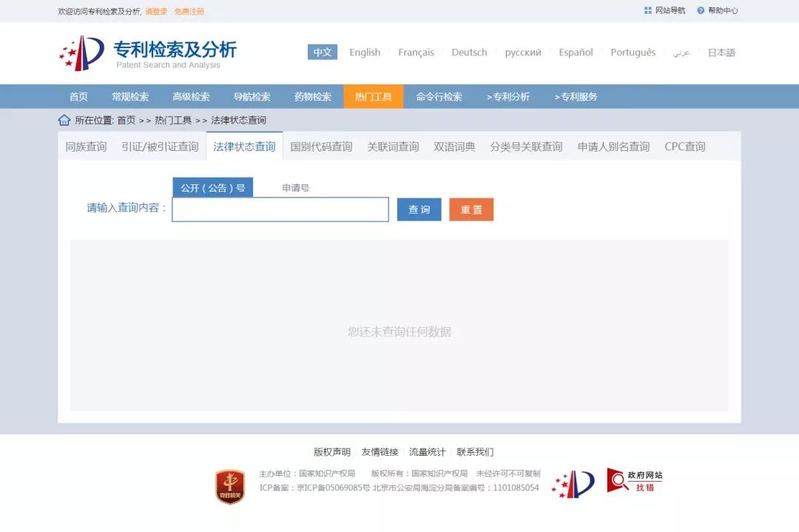Open the site navigation grid icon
Viewport: 799px width, 532px height.
tap(648, 10)
